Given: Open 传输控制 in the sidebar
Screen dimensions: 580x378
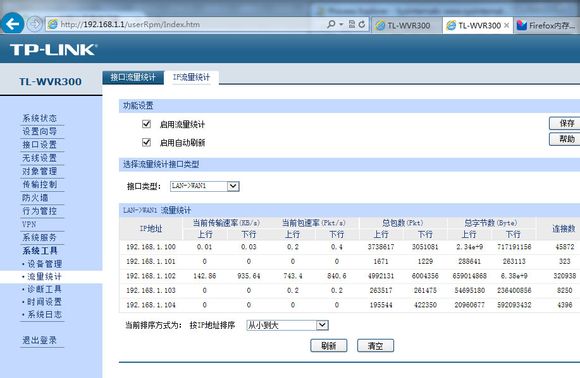Looking at the screenshot, I should (x=40, y=184).
